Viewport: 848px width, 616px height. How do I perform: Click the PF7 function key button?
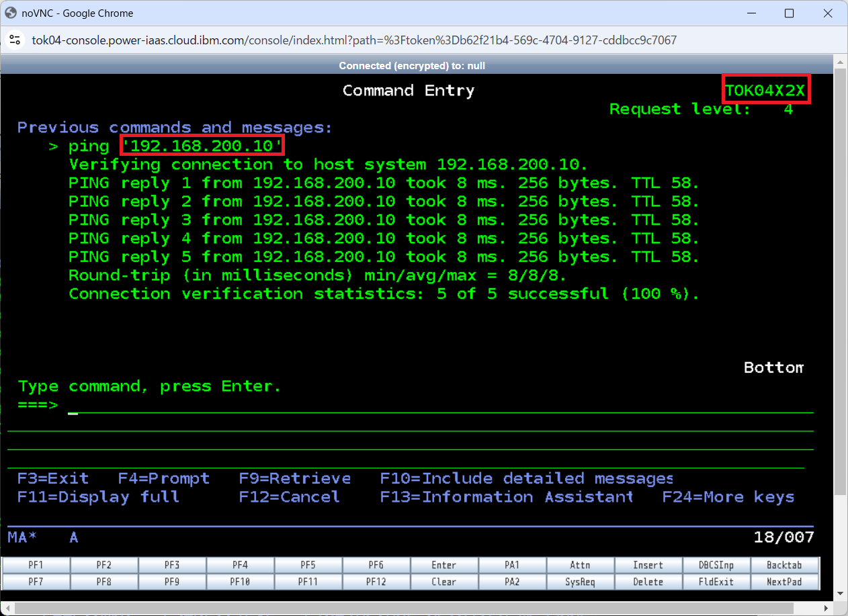pyautogui.click(x=36, y=582)
